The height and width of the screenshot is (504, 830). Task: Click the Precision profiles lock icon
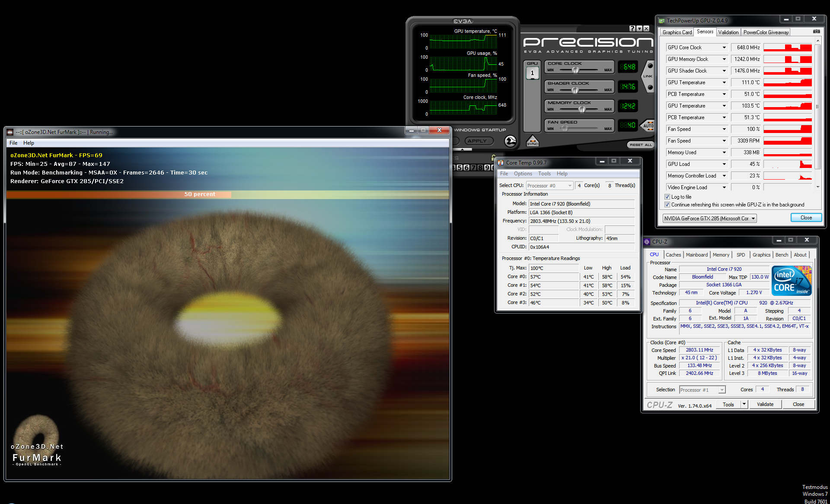click(493, 157)
